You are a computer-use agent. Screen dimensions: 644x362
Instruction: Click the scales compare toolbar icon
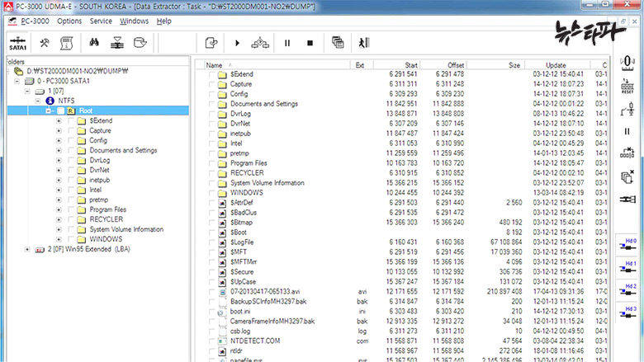117,43
